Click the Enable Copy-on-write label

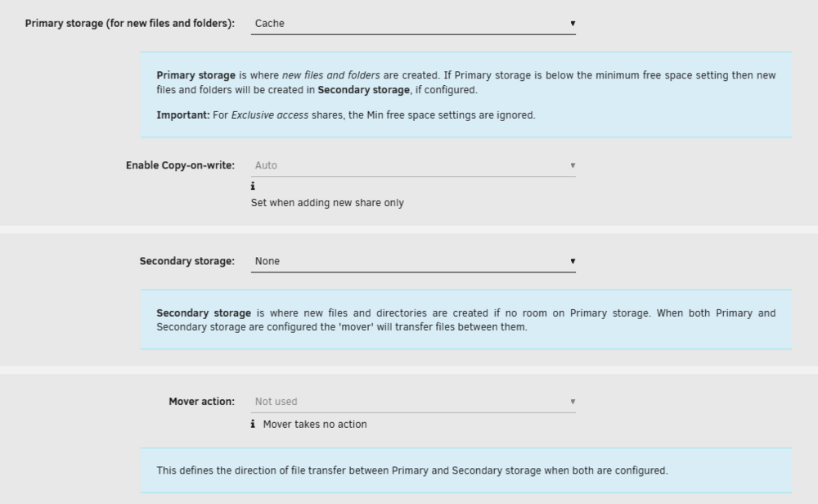point(180,165)
